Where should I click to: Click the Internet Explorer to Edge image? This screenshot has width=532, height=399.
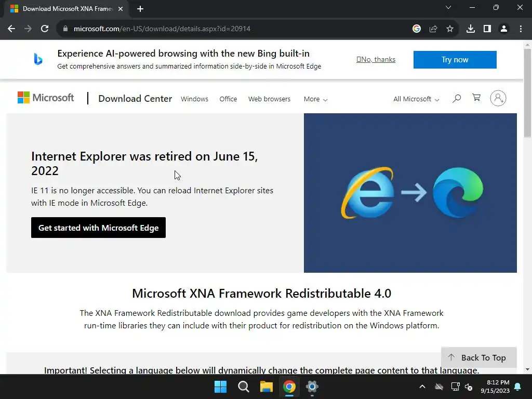coord(410,193)
